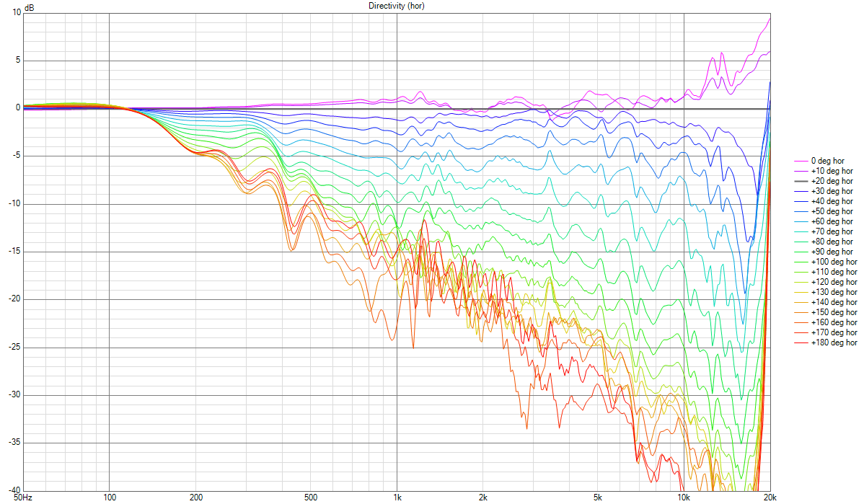The height and width of the screenshot is (504, 864).
Task: Click the 1k frequency axis label
Action: (x=397, y=498)
